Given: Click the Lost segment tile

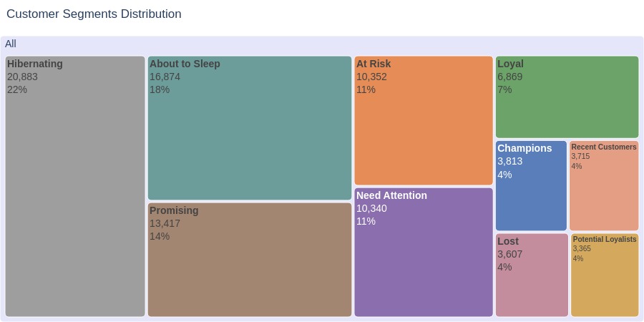Looking at the screenshot, I should (x=532, y=275).
